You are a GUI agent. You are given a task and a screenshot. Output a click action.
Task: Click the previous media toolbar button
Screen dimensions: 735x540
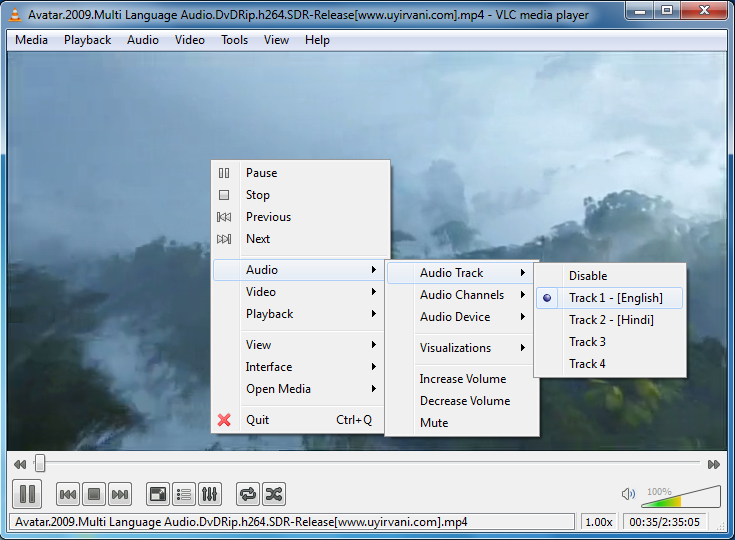pos(68,494)
